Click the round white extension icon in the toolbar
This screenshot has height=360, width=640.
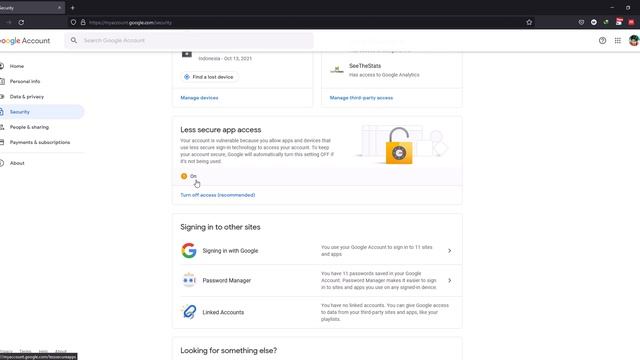point(594,22)
